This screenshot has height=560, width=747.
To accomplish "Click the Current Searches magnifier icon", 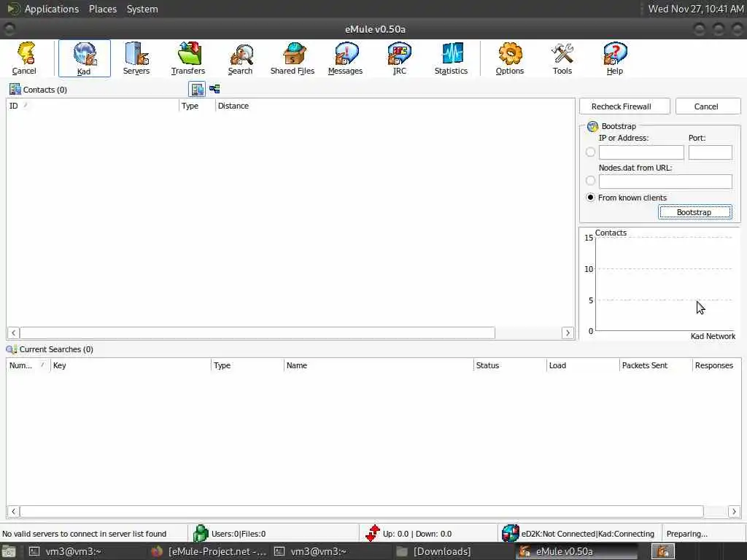I will [12, 349].
